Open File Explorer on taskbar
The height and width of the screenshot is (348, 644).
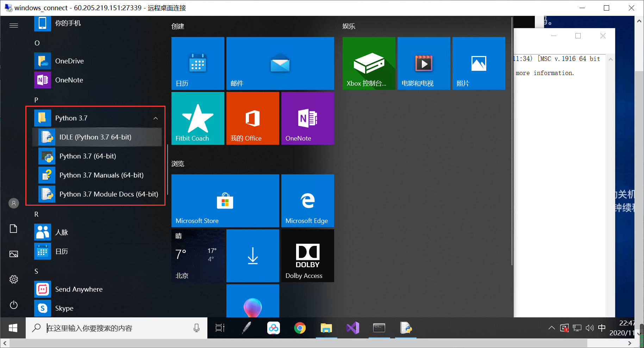coord(326,328)
